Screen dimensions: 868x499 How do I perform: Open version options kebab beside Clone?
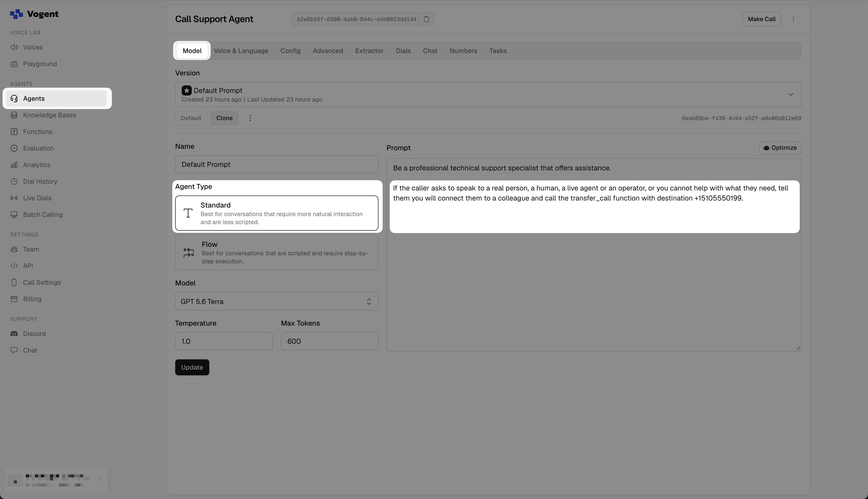250,118
